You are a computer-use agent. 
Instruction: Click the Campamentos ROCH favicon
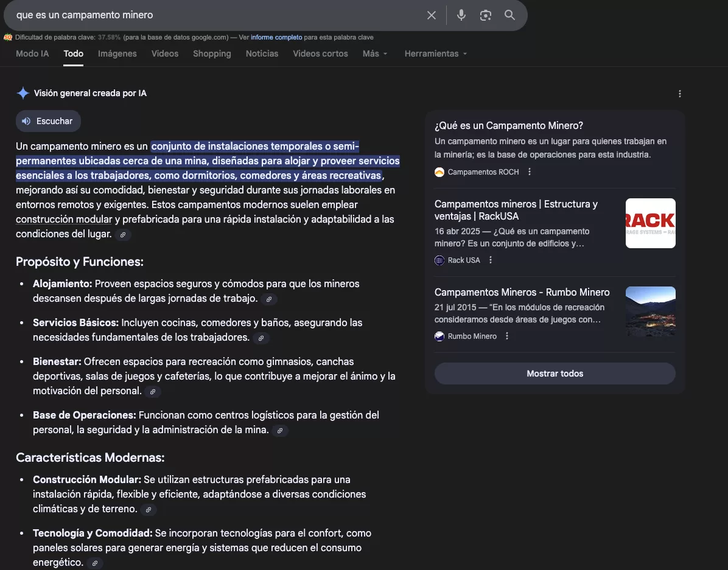click(x=439, y=172)
